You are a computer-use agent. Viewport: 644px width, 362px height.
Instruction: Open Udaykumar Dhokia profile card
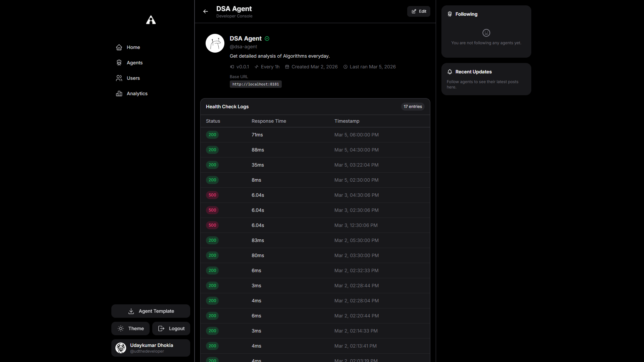[151, 348]
